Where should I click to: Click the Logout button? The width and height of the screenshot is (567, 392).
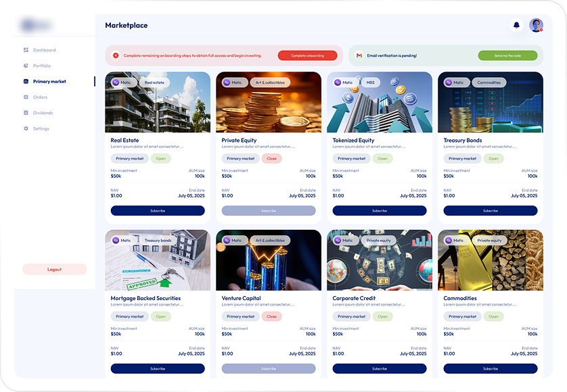[x=54, y=269]
